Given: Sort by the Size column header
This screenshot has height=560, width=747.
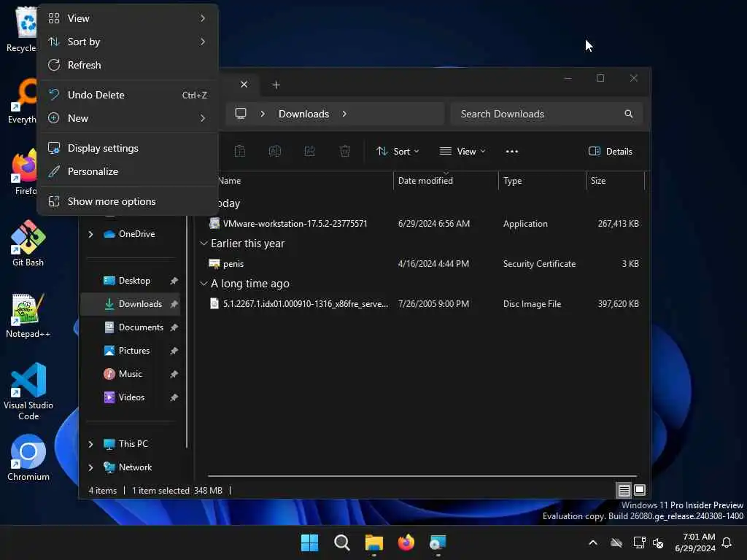Looking at the screenshot, I should tap(615, 181).
